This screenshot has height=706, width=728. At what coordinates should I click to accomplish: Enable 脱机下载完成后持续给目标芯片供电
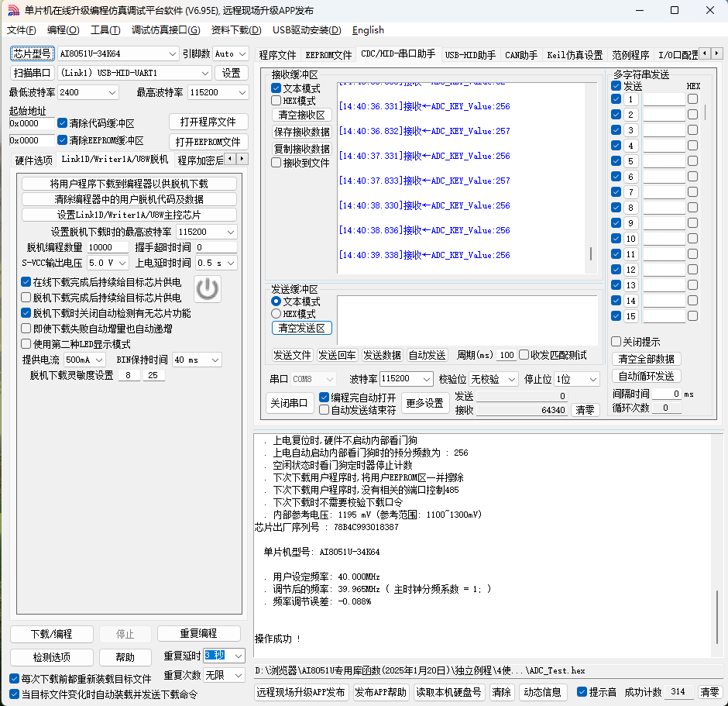click(26, 298)
